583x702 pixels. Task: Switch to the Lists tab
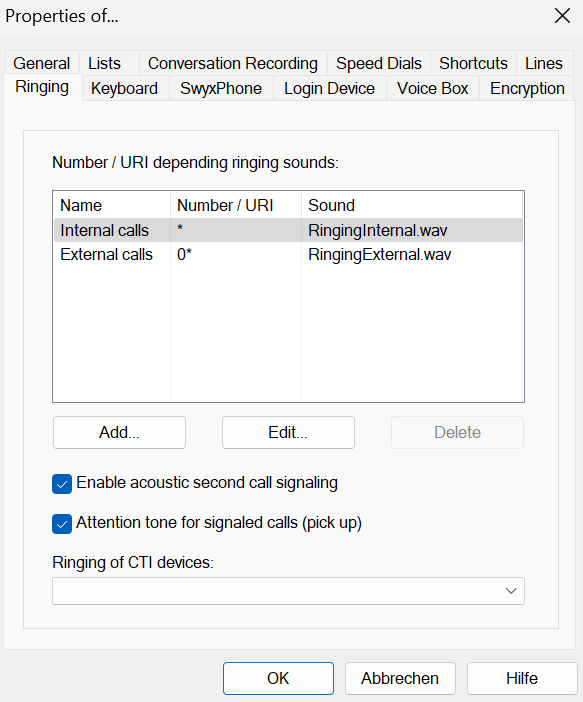pyautogui.click(x=104, y=63)
